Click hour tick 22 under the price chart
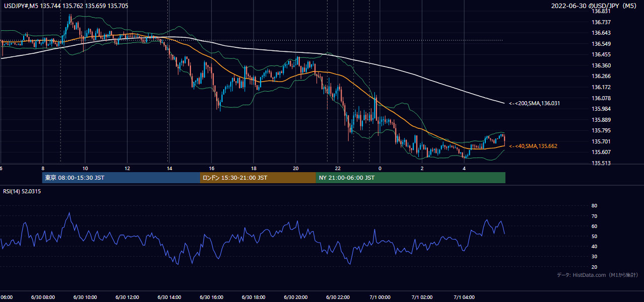This screenshot has height=302, width=644. pos(338,168)
